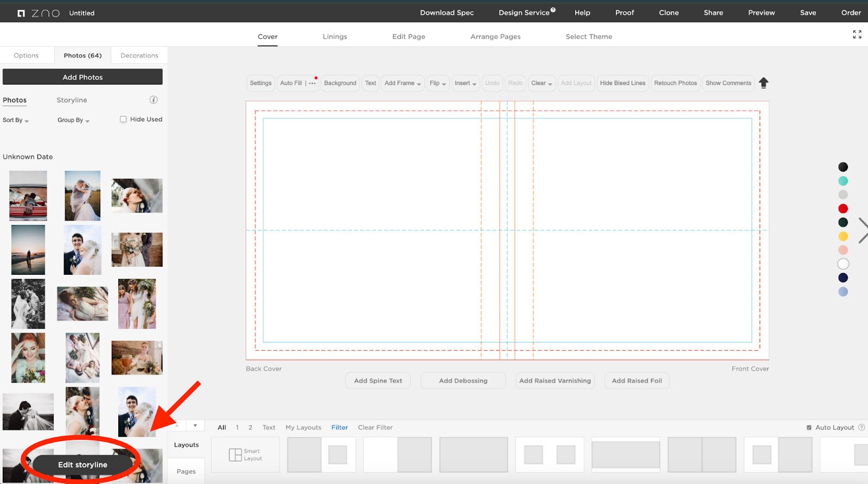
Task: Toggle the Auto Layout checkbox
Action: click(809, 428)
